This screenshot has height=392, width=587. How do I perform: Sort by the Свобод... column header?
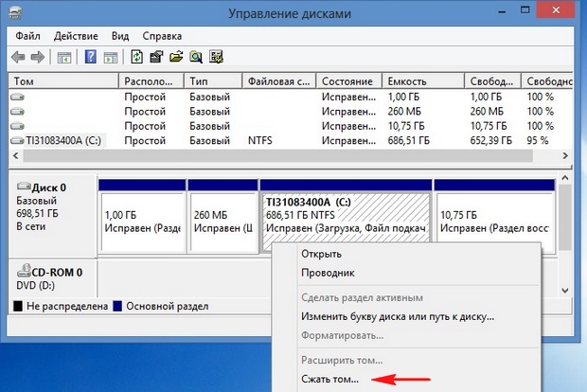click(x=492, y=81)
